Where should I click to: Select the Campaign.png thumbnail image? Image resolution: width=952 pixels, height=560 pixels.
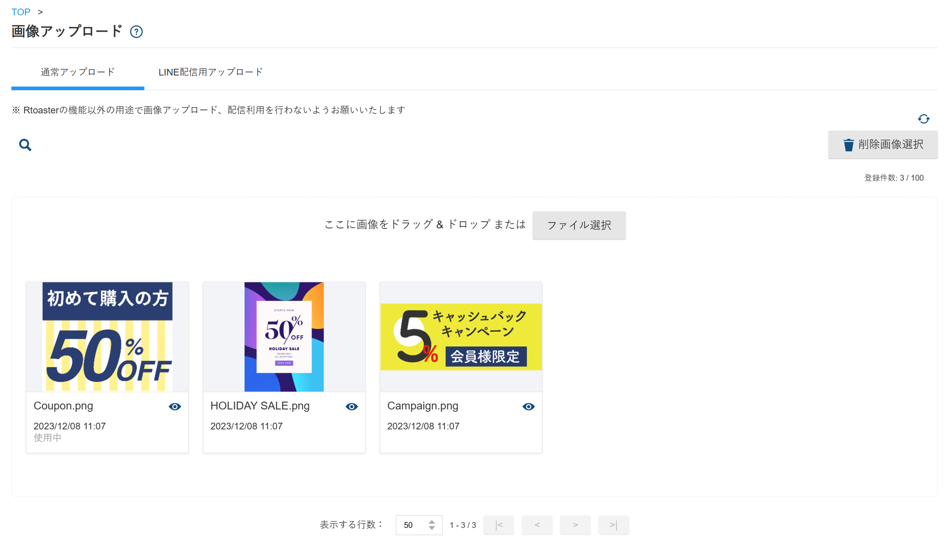coord(461,337)
